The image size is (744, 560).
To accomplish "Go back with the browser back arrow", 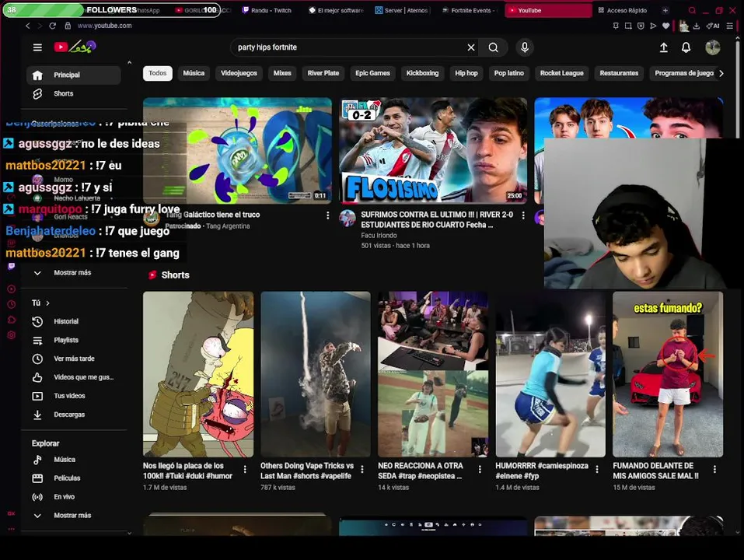I will tap(27, 26).
